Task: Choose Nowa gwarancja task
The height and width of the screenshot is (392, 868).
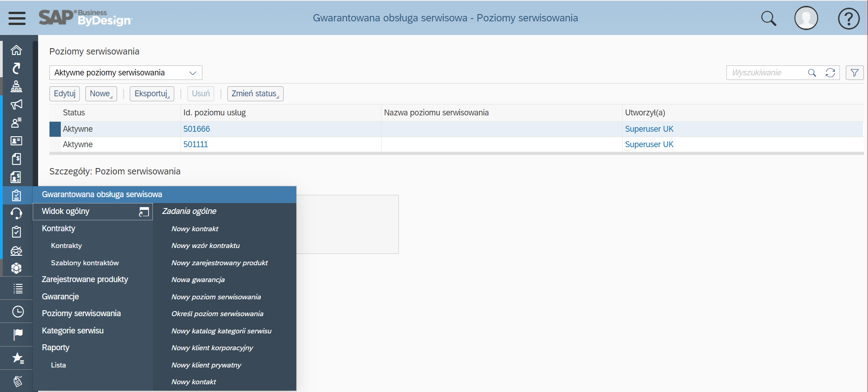Action: tap(198, 280)
